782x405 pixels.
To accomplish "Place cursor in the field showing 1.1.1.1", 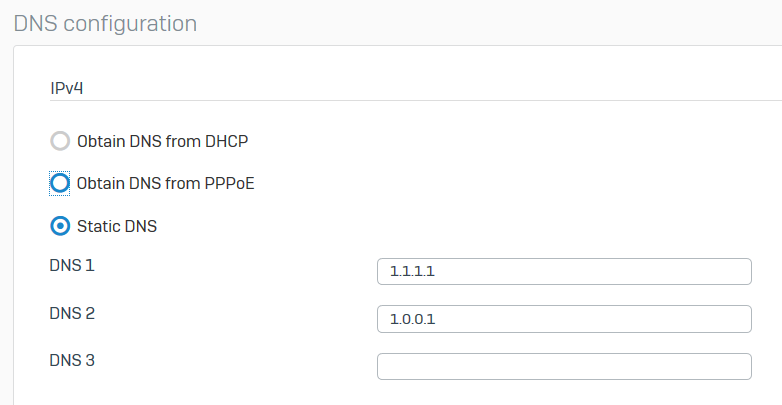I will click(x=563, y=271).
